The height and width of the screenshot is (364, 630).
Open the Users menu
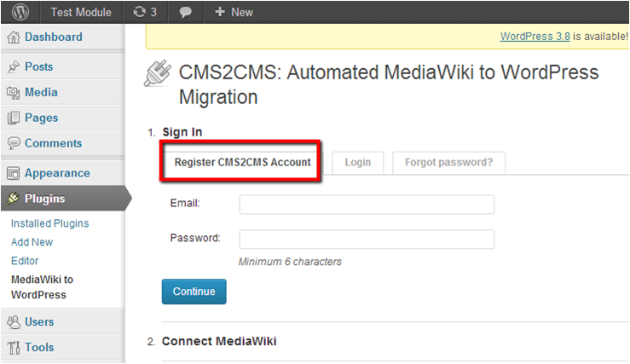click(39, 322)
